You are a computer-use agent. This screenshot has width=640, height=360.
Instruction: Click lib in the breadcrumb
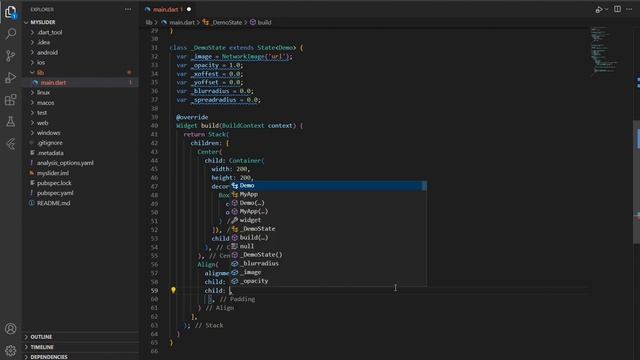click(149, 22)
